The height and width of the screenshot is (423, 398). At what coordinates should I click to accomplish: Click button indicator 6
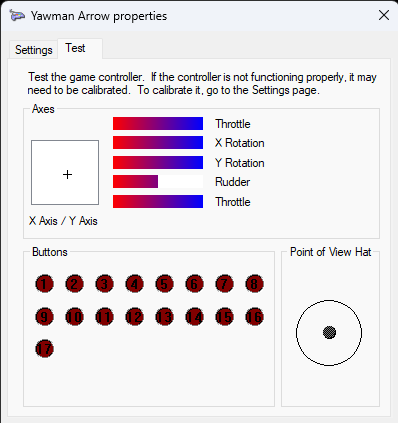click(x=194, y=284)
